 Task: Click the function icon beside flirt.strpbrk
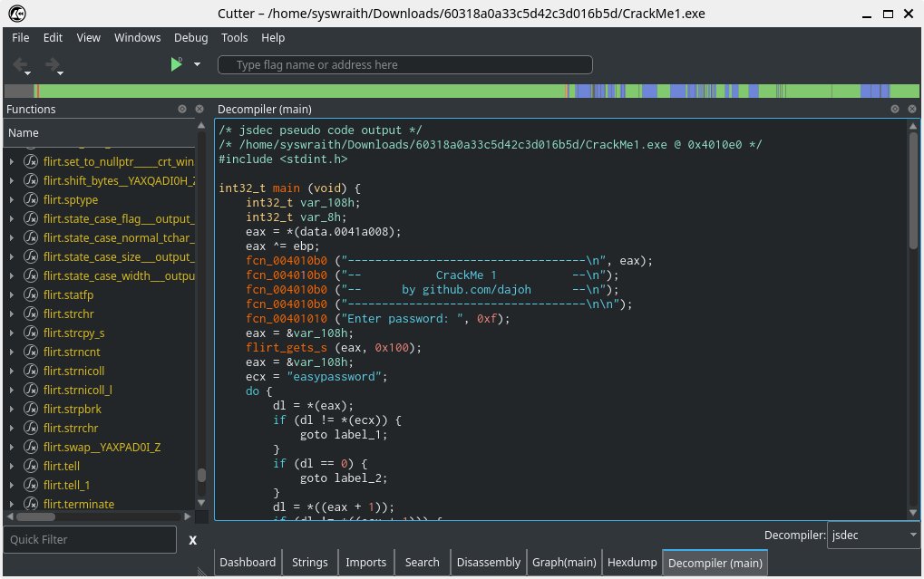(31, 409)
